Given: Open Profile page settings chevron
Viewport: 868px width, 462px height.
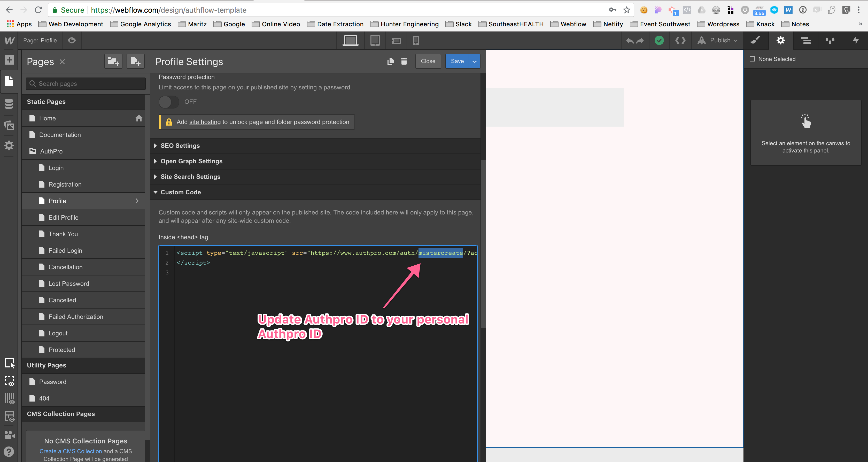Looking at the screenshot, I should pos(137,201).
